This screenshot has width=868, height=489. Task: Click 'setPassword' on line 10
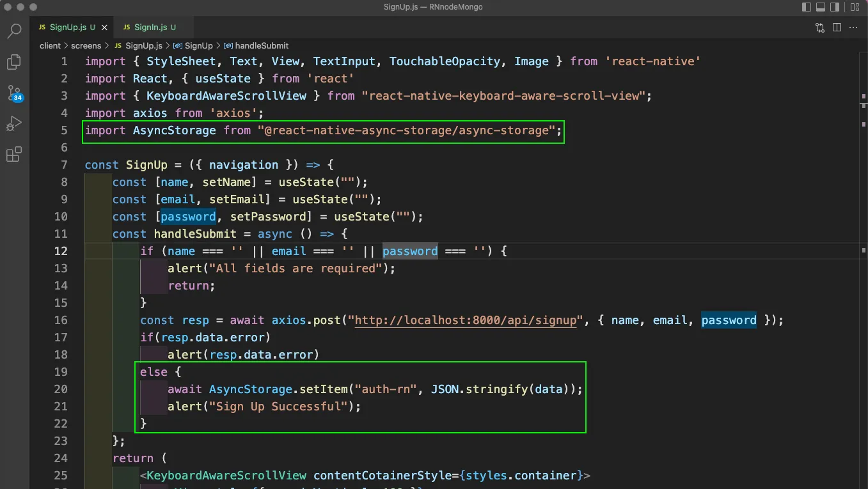pyautogui.click(x=268, y=217)
